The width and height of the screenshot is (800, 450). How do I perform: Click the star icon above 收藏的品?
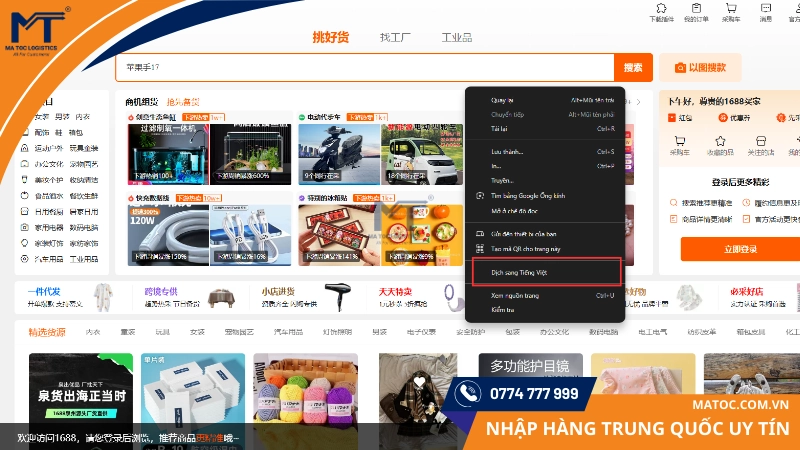click(x=720, y=141)
